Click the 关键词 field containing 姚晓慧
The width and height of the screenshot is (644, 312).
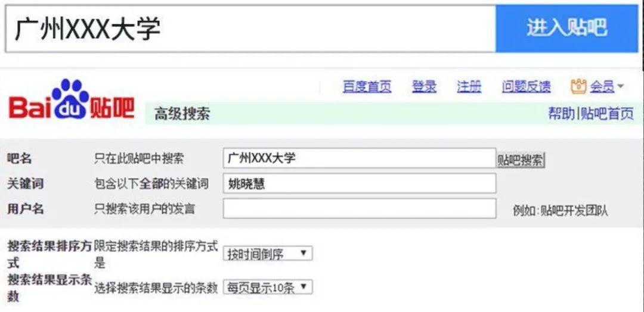click(360, 183)
